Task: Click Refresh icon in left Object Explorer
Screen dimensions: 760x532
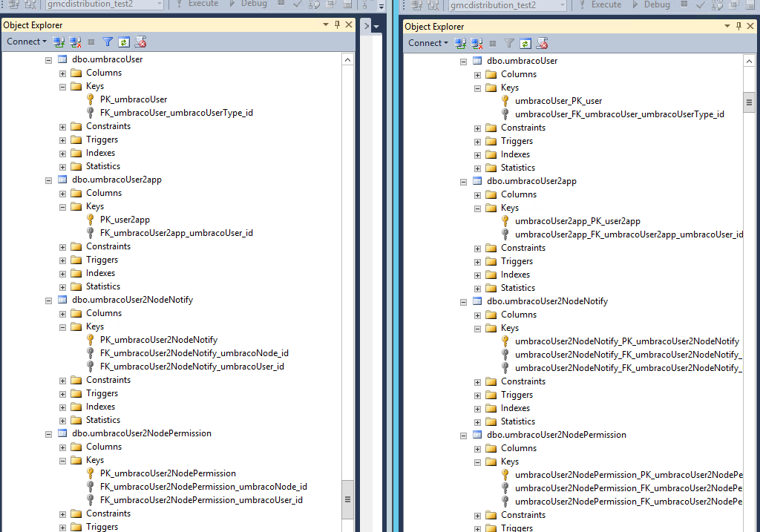Action: [x=124, y=42]
